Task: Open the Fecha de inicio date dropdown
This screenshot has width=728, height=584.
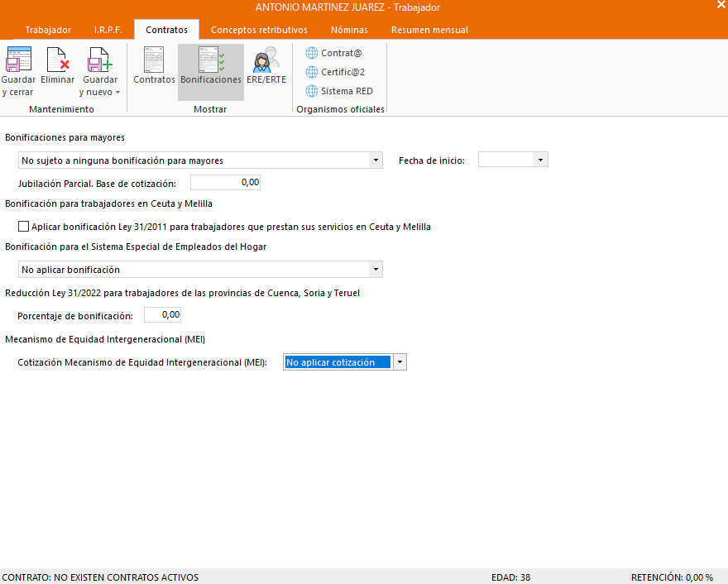Action: (540, 160)
